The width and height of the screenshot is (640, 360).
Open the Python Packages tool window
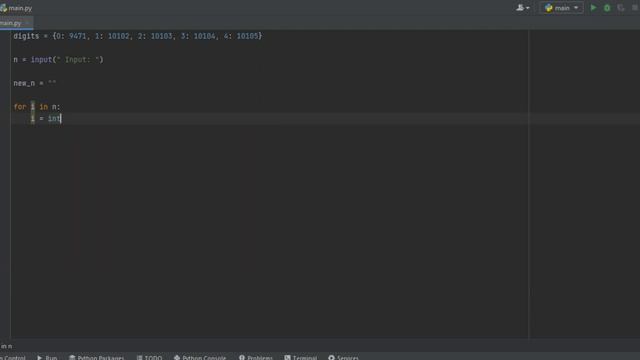pos(96,357)
